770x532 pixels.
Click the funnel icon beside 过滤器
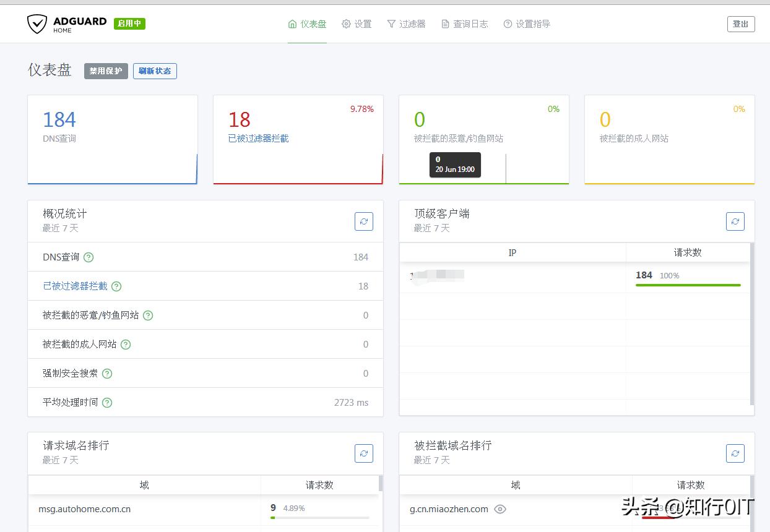click(391, 24)
